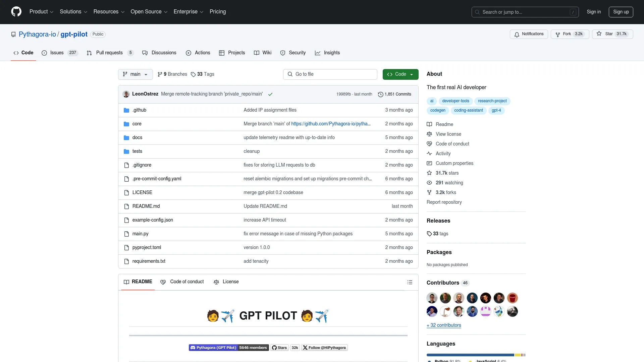Open the README outline list icon
The height and width of the screenshot is (362, 644).
(x=410, y=282)
